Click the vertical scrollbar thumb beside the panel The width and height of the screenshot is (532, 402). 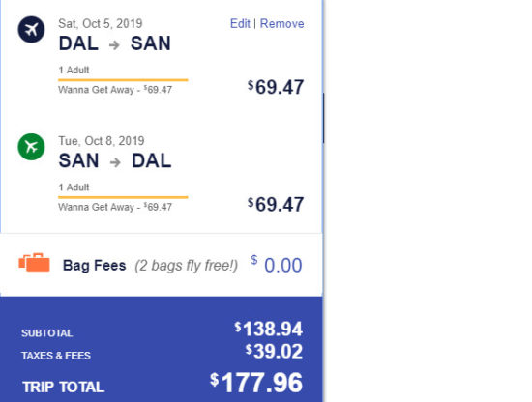[x=323, y=118]
